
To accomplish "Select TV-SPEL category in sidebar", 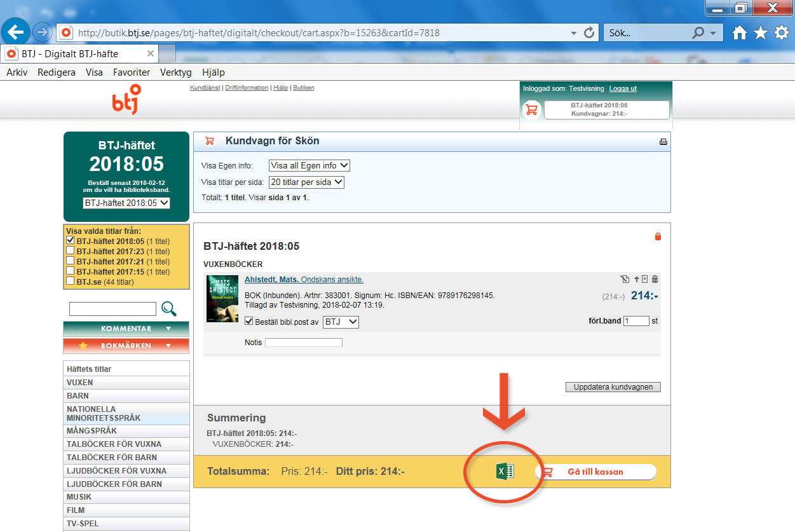I will pyautogui.click(x=126, y=524).
